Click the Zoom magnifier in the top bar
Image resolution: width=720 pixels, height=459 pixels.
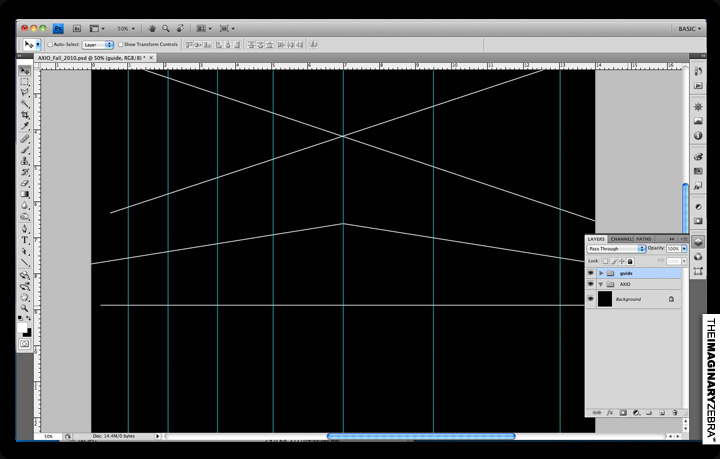(x=166, y=28)
